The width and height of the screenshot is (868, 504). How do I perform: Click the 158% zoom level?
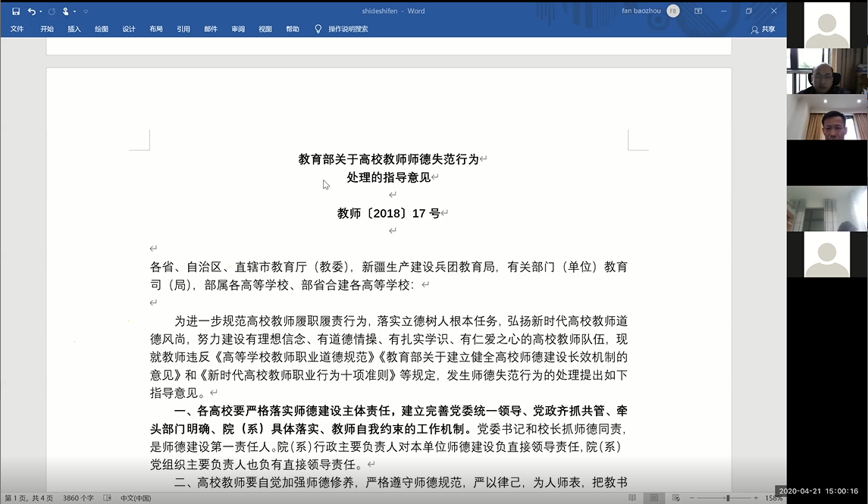[773, 498]
